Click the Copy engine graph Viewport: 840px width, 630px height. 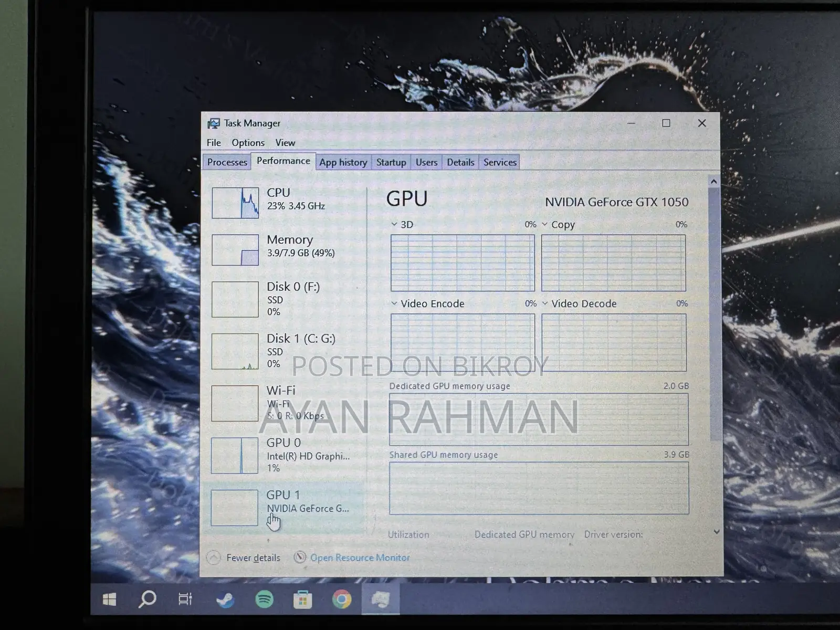[613, 262]
